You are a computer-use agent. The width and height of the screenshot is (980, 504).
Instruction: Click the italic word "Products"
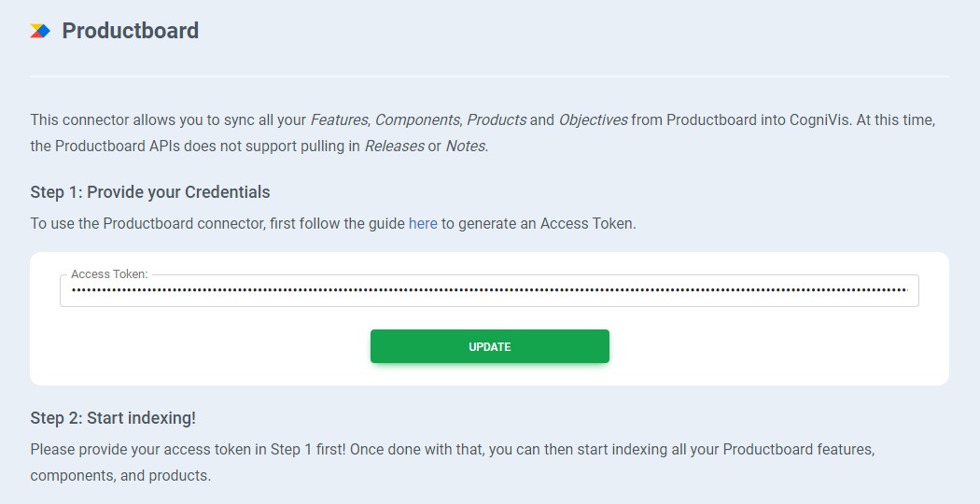497,120
